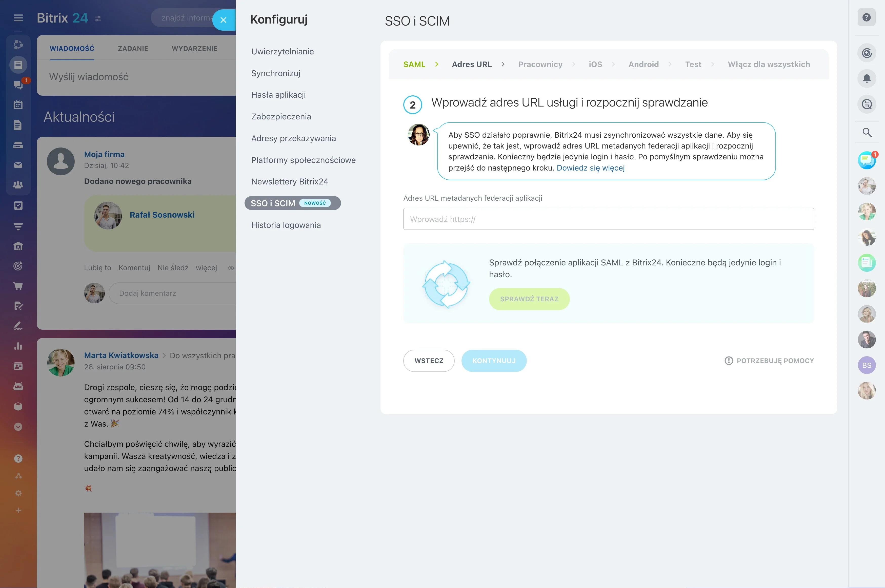Image resolution: width=885 pixels, height=588 pixels.
Task: Go to the Pracownicy wizard step
Action: click(540, 65)
